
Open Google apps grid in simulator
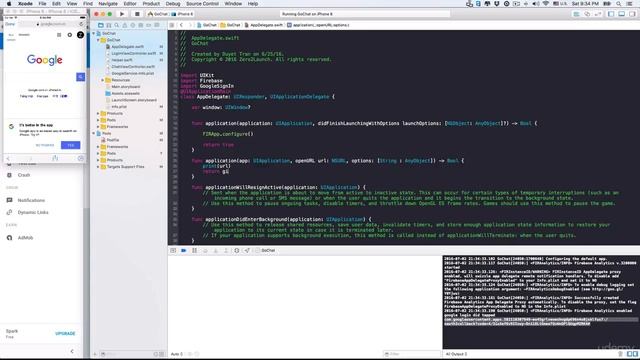[59, 35]
